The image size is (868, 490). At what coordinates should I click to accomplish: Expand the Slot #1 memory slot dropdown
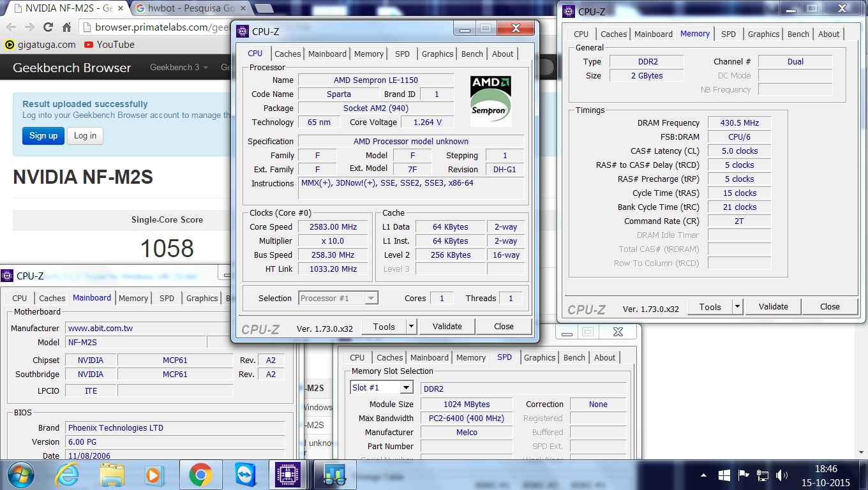tap(406, 388)
